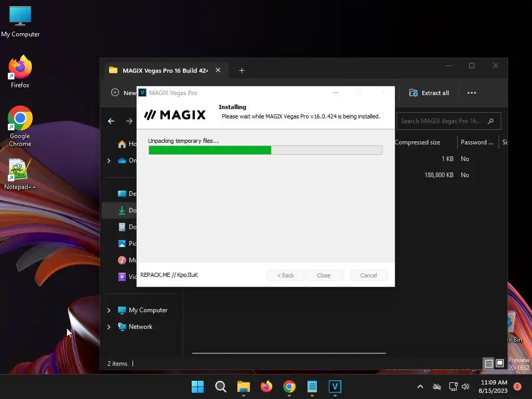Open Documents in the navigation pane

127,227
